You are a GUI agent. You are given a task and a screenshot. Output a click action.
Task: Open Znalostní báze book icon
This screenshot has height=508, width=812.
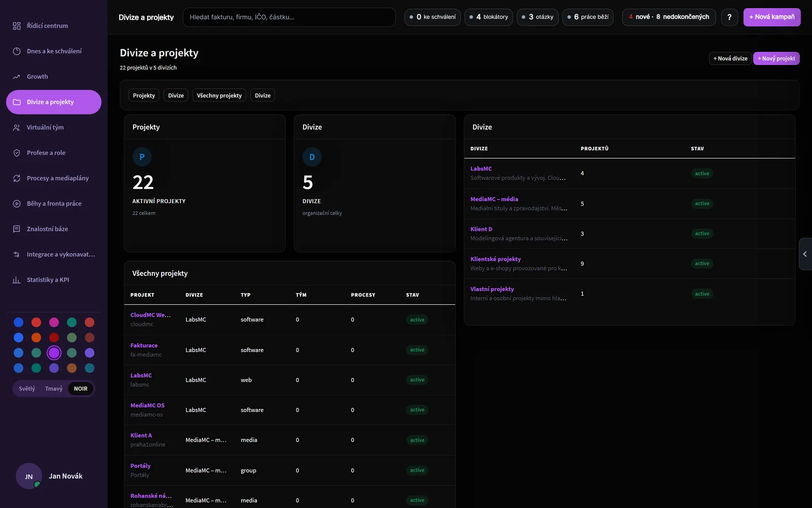coord(17,229)
